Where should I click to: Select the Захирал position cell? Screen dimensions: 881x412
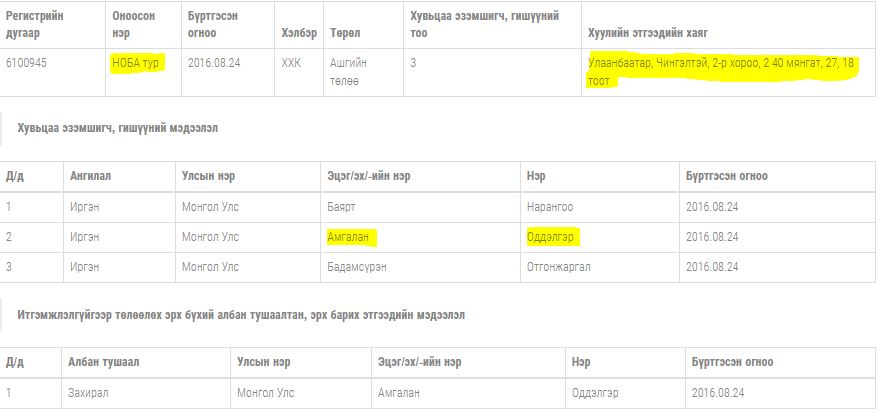tap(87, 392)
